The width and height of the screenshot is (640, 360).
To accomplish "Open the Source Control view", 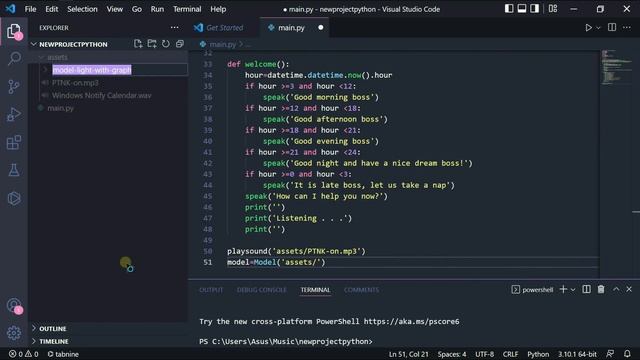I will click(x=14, y=87).
